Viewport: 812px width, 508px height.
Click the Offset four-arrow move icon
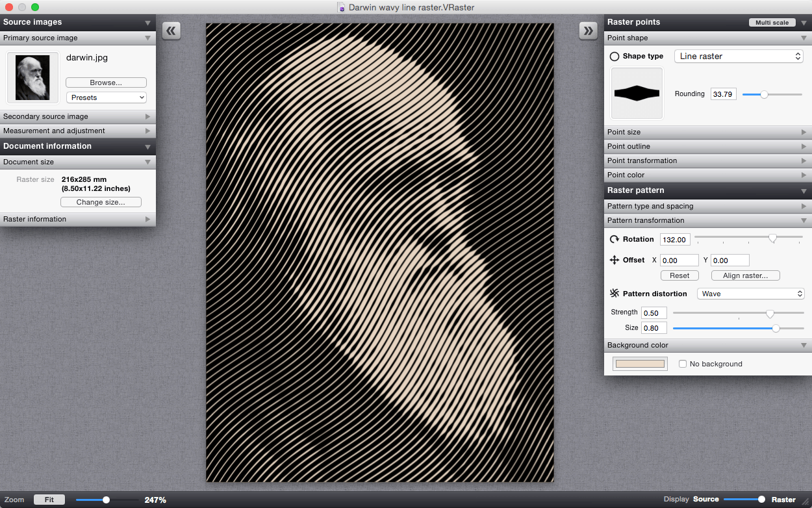(x=615, y=260)
